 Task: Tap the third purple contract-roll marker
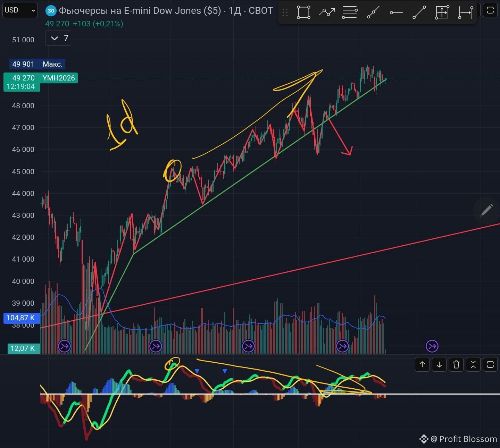pos(248,346)
